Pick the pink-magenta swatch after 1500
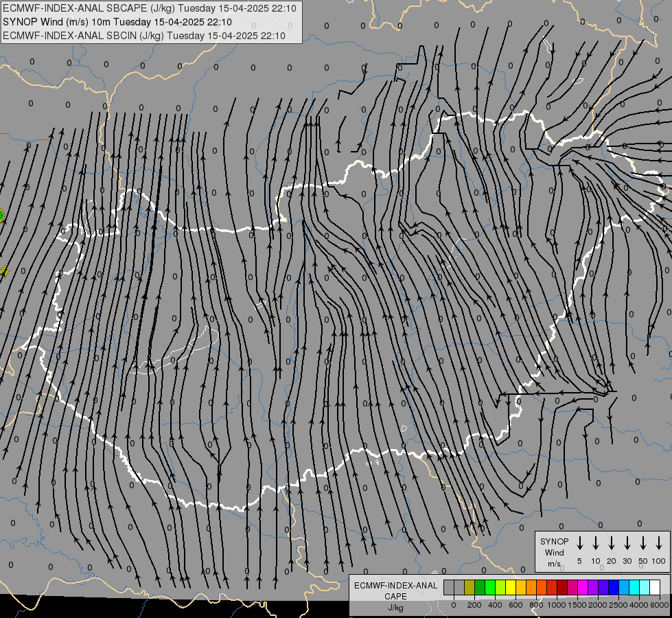672x618 pixels. (572, 587)
